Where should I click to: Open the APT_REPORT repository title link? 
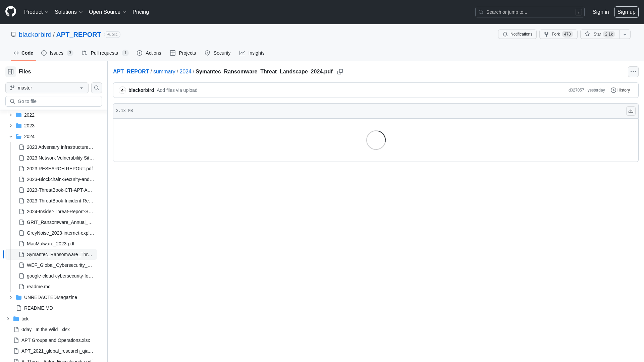coord(79,35)
